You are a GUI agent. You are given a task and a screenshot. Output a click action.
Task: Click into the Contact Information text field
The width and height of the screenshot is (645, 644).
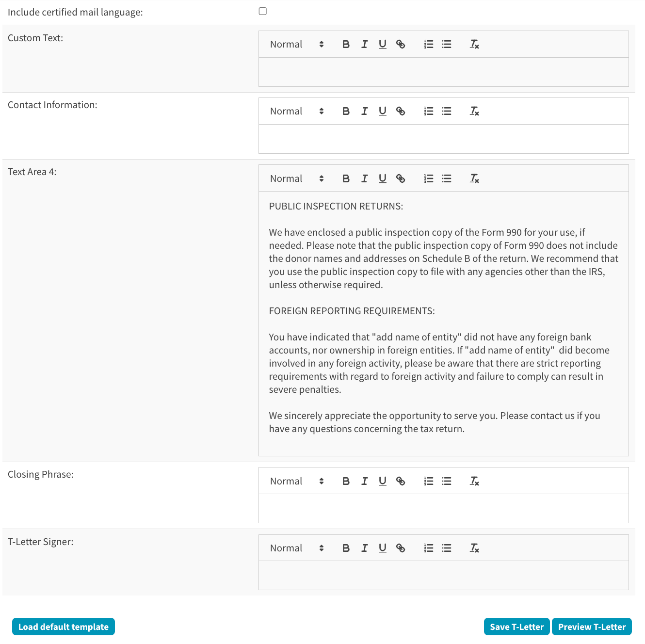pos(443,139)
